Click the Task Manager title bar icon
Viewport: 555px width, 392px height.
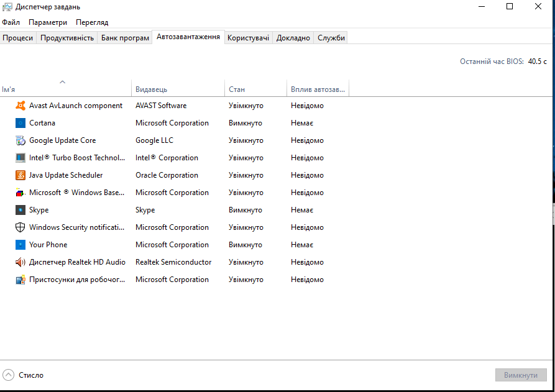[7, 7]
